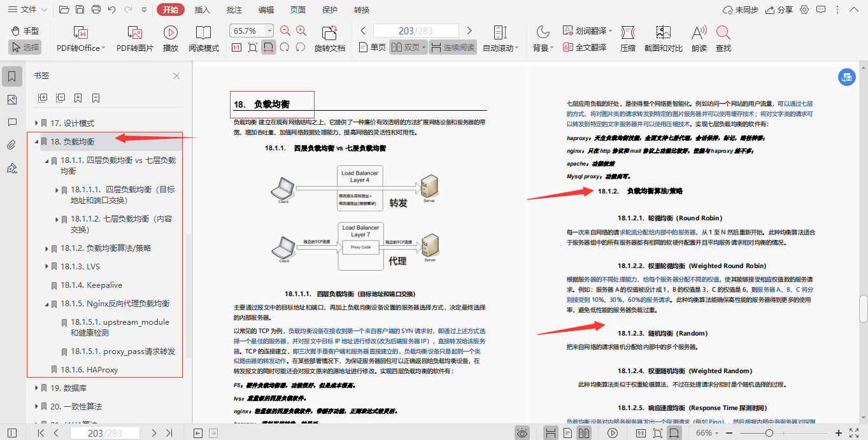The height and width of the screenshot is (440, 868).
Task: Expand the 19. 数据库 bookmark
Action: click(x=36, y=388)
